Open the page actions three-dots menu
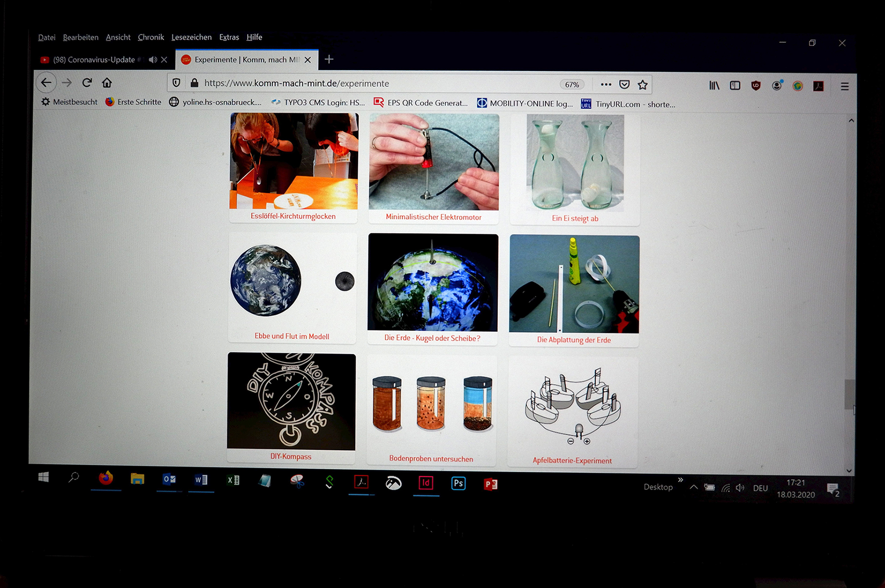 (606, 84)
